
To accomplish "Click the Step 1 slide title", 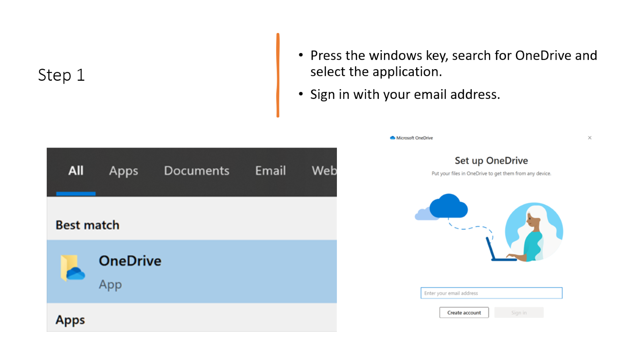I will [x=62, y=75].
